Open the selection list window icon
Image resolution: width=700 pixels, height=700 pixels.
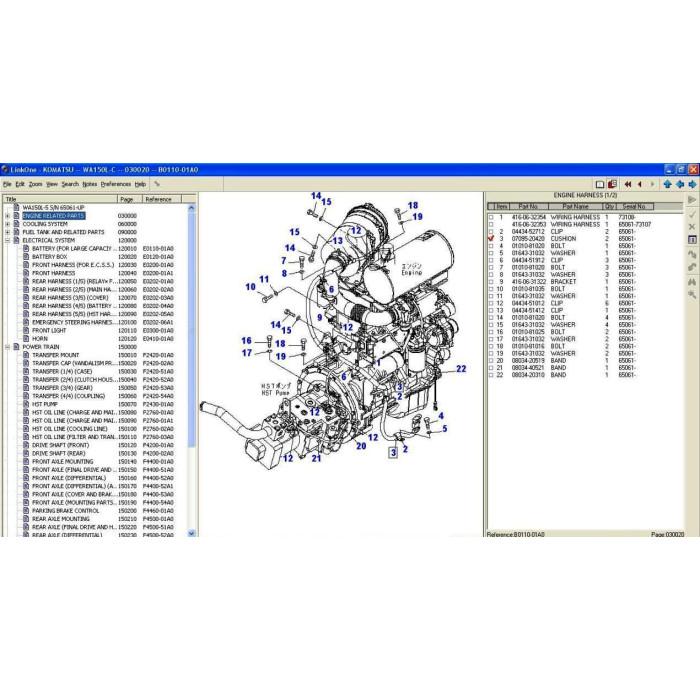(692, 240)
